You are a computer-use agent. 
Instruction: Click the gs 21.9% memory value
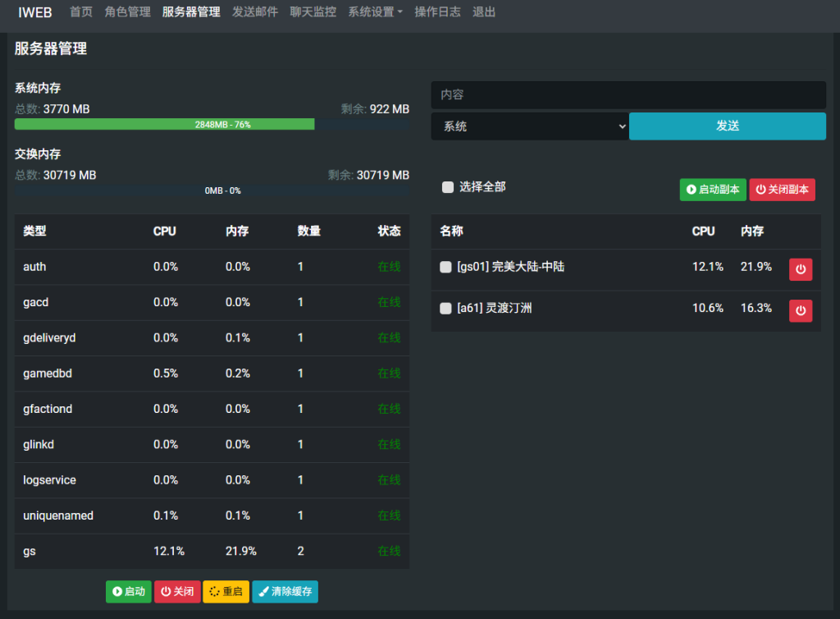pos(240,551)
